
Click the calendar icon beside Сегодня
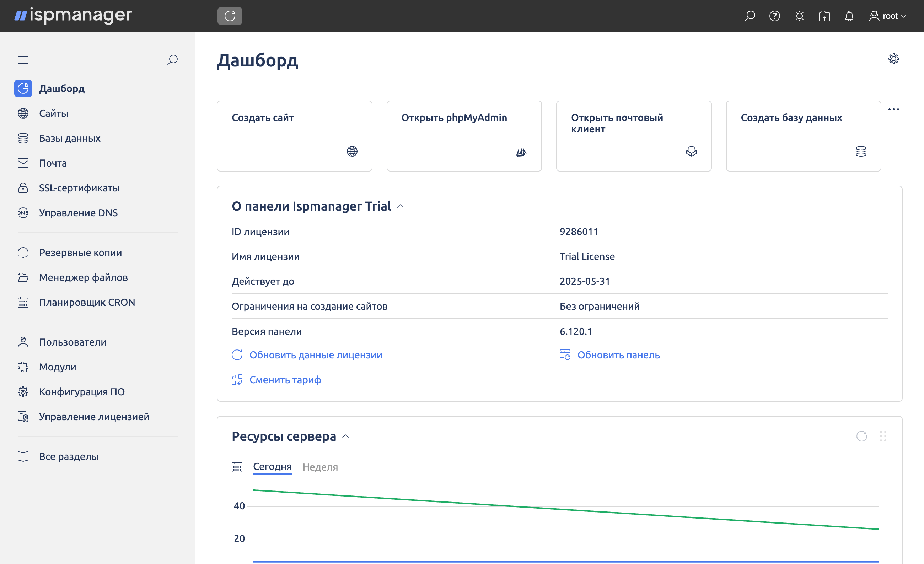click(237, 467)
